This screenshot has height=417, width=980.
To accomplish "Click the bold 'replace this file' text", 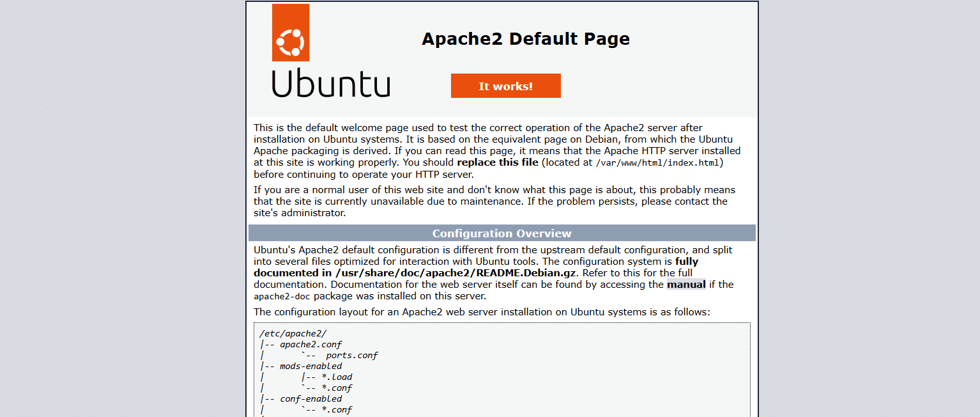I will coord(498,162).
